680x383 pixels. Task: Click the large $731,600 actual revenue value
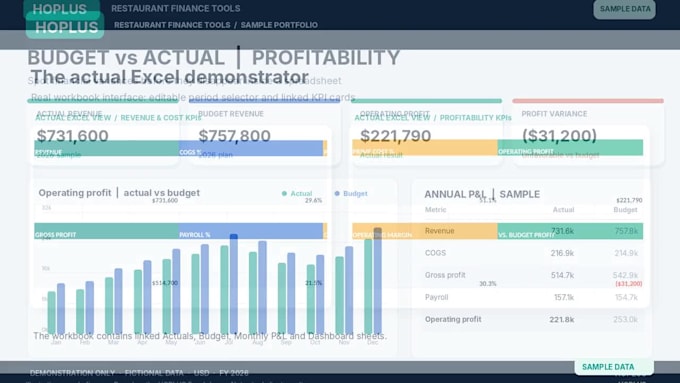(72, 136)
